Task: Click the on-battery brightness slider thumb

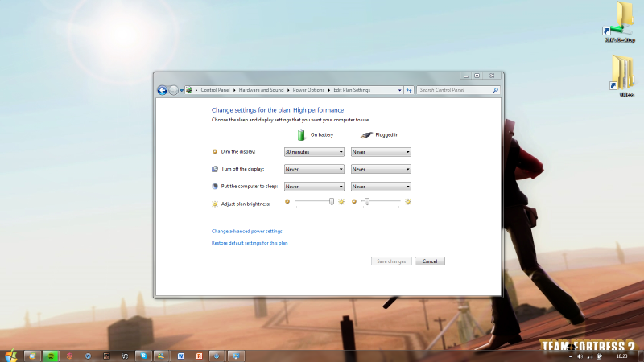Action: point(332,202)
